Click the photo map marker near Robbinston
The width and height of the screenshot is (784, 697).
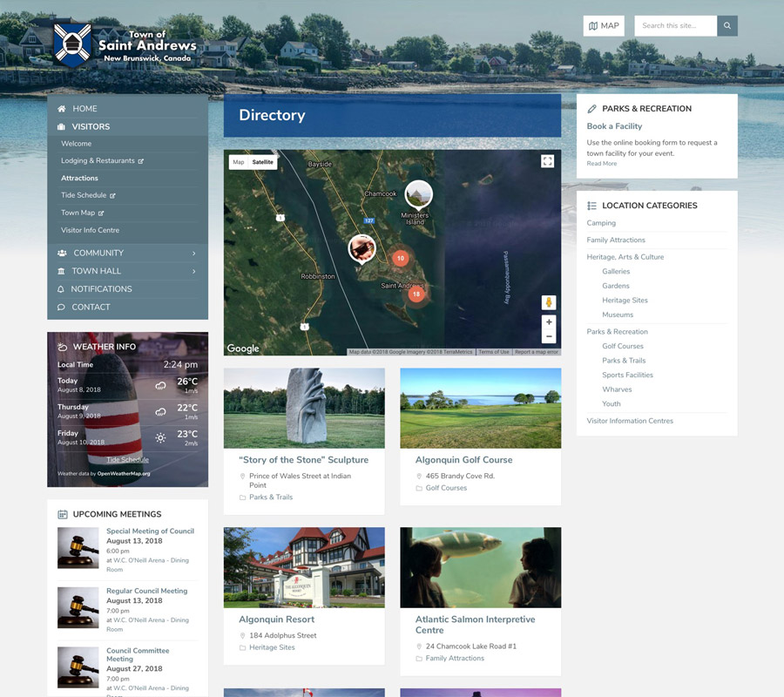coord(362,248)
